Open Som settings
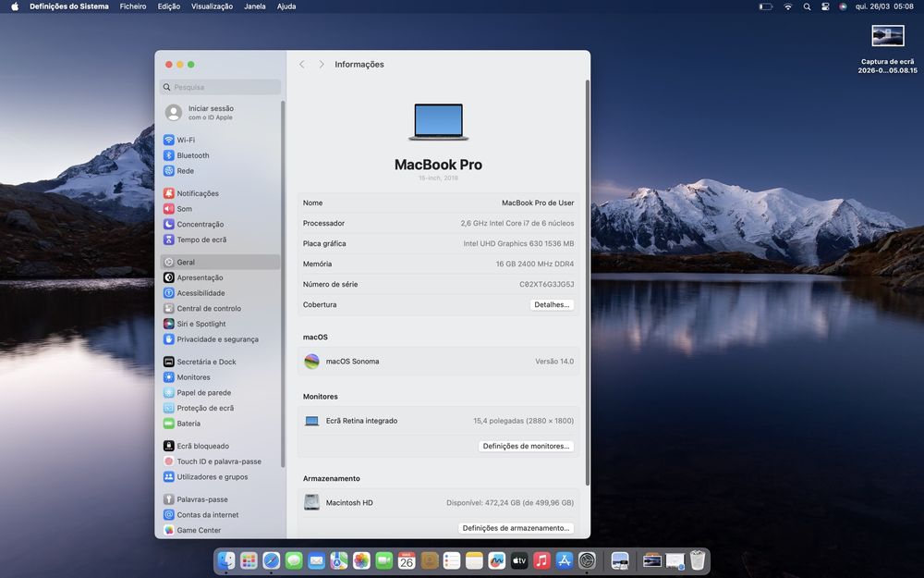The width and height of the screenshot is (924, 578). point(220,209)
